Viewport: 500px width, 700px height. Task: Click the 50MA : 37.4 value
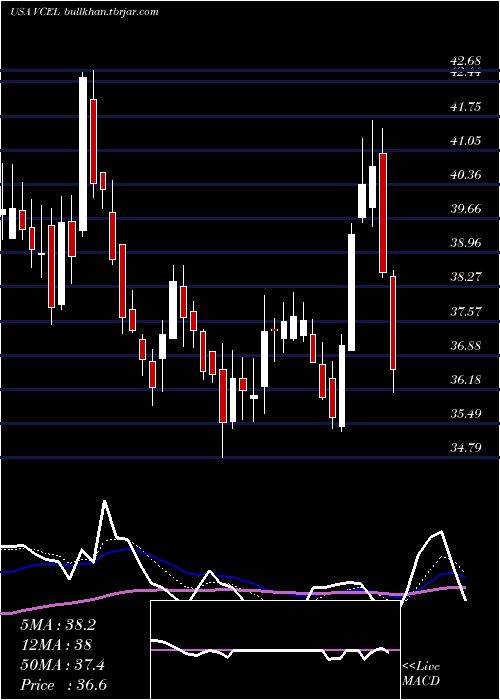coord(62,665)
